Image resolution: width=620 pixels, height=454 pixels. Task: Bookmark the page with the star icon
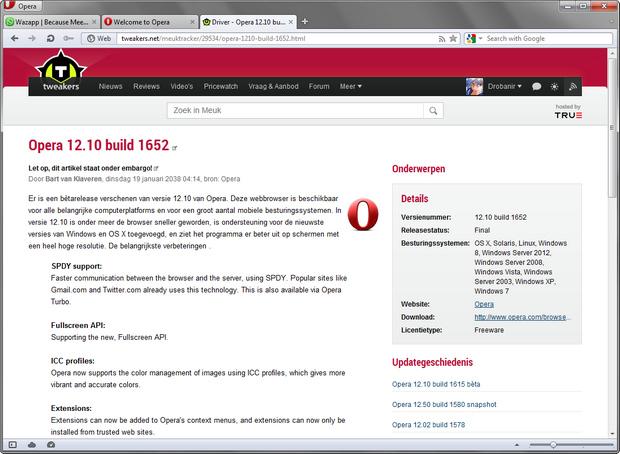[453, 38]
